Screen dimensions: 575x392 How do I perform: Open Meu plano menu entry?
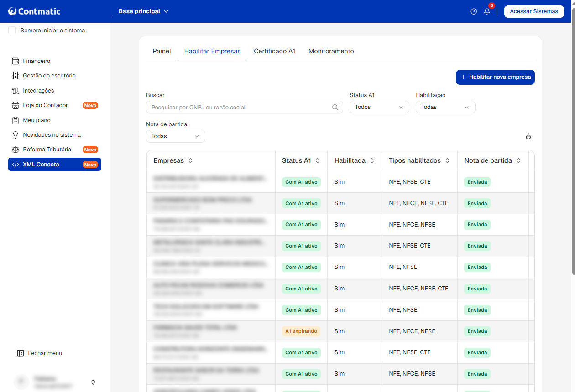[55, 120]
